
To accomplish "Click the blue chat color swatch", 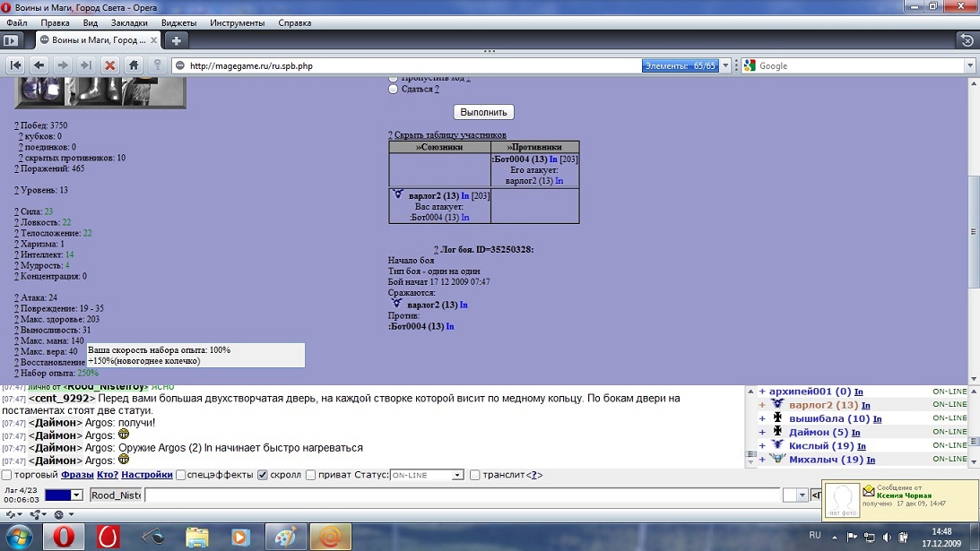I will point(58,495).
